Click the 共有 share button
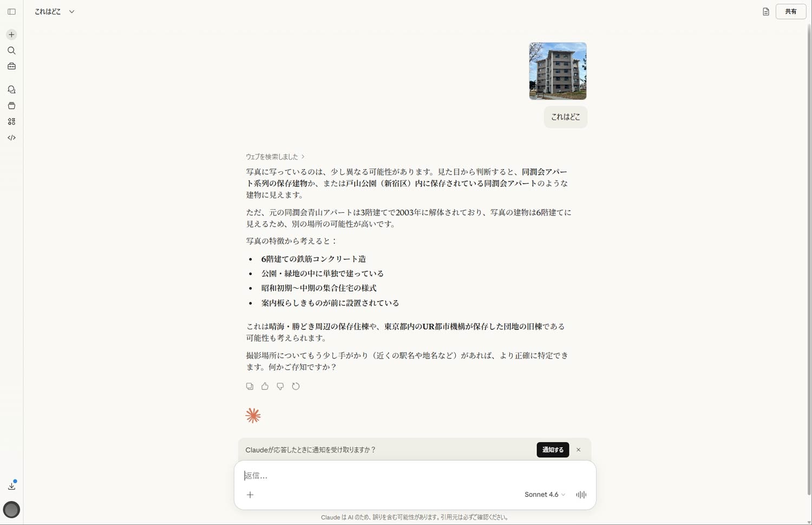 [x=790, y=11]
